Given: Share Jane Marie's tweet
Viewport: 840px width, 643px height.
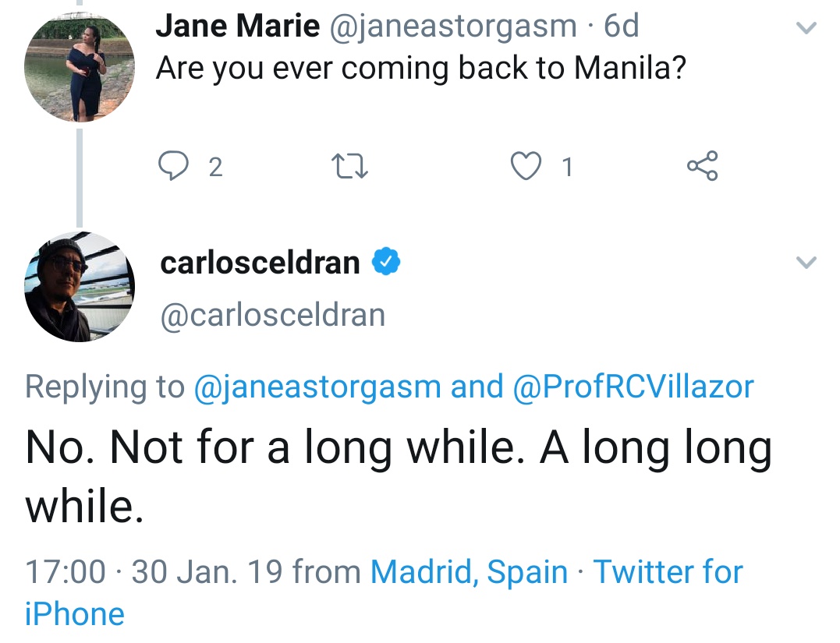Looking at the screenshot, I should pos(701,166).
